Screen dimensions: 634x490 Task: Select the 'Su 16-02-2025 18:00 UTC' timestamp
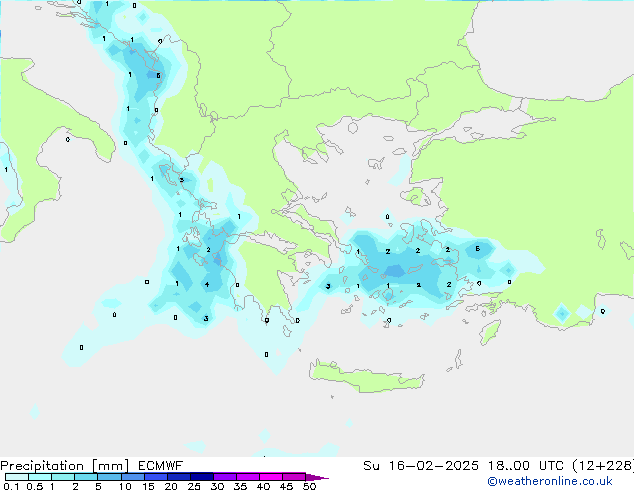tap(463, 466)
